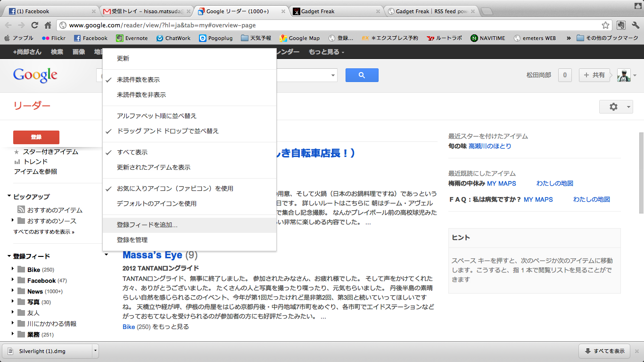Reload the page with the refresh icon

tap(35, 25)
